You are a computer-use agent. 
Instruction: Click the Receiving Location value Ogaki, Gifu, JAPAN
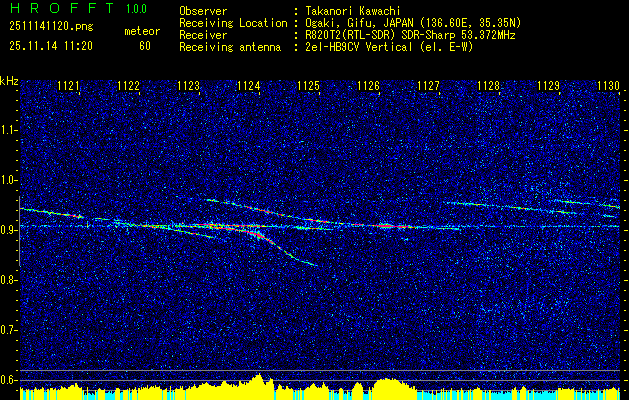tap(362, 23)
